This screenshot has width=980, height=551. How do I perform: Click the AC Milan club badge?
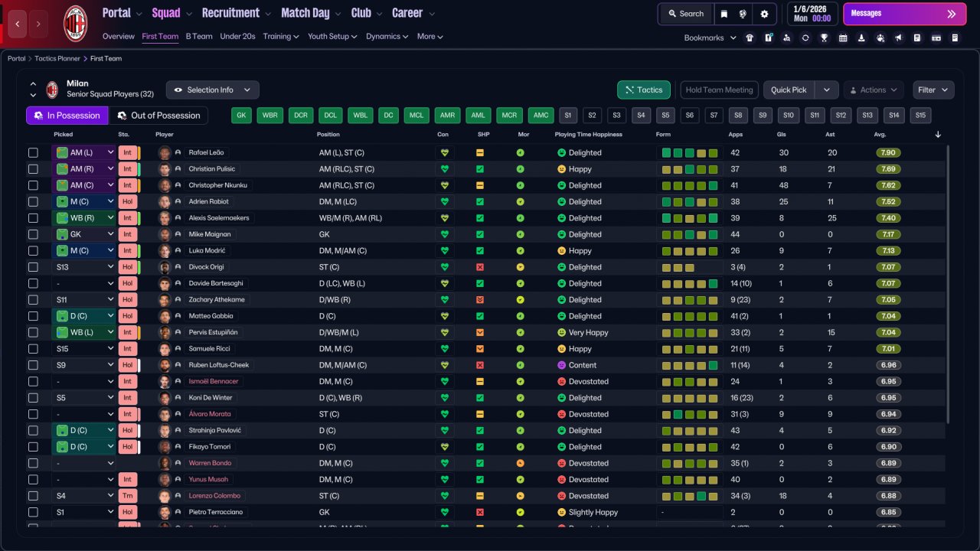coord(75,23)
